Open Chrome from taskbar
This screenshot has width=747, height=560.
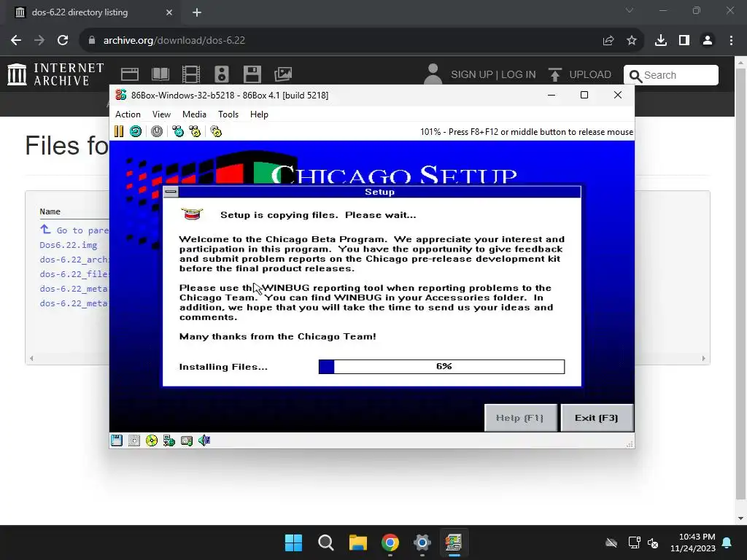[390, 542]
